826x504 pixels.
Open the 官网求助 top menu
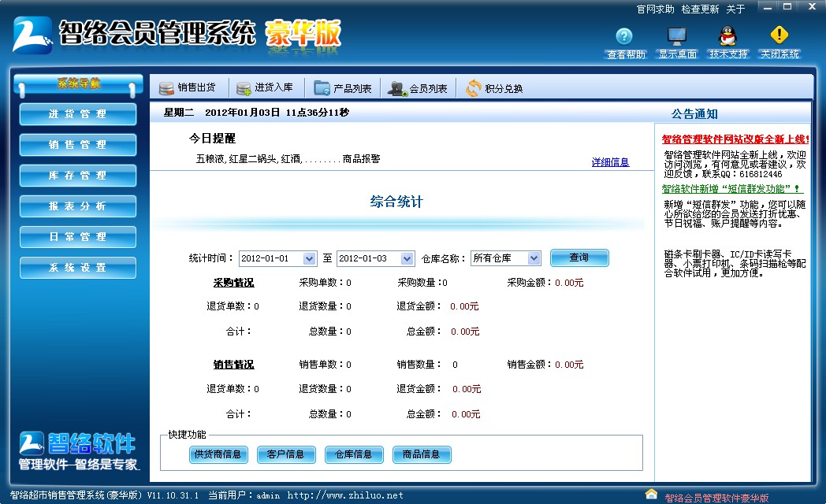(655, 9)
